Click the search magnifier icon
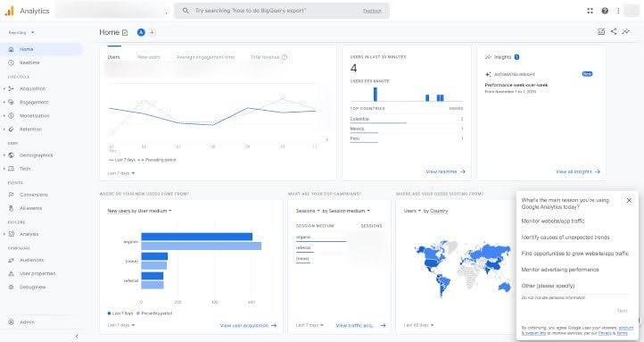 (x=186, y=11)
